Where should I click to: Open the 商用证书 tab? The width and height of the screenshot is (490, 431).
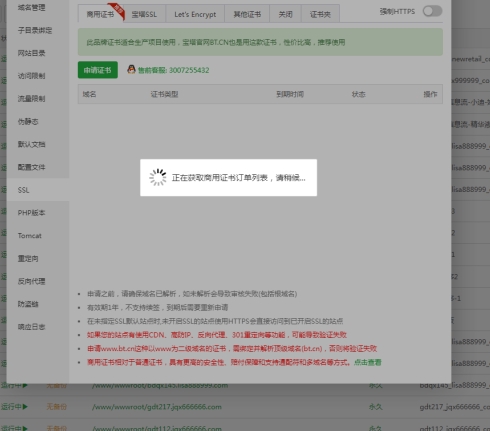click(x=100, y=14)
